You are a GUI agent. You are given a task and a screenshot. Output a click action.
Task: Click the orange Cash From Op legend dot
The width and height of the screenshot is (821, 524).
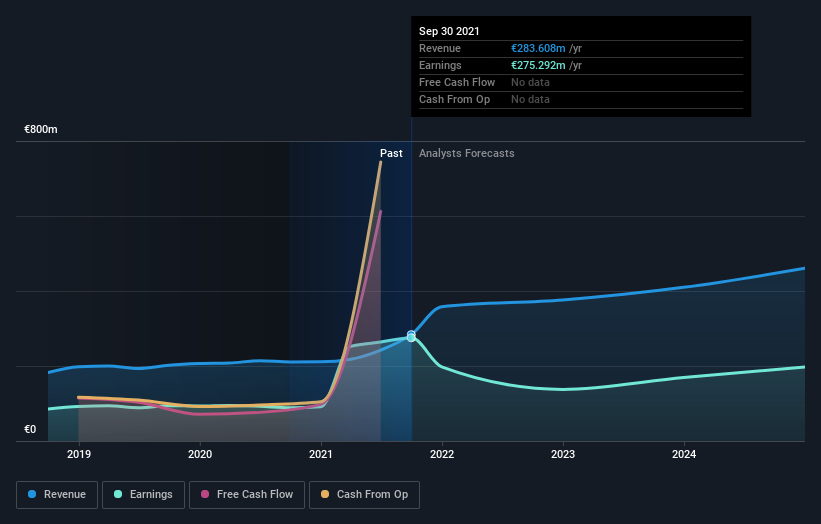[x=325, y=494]
